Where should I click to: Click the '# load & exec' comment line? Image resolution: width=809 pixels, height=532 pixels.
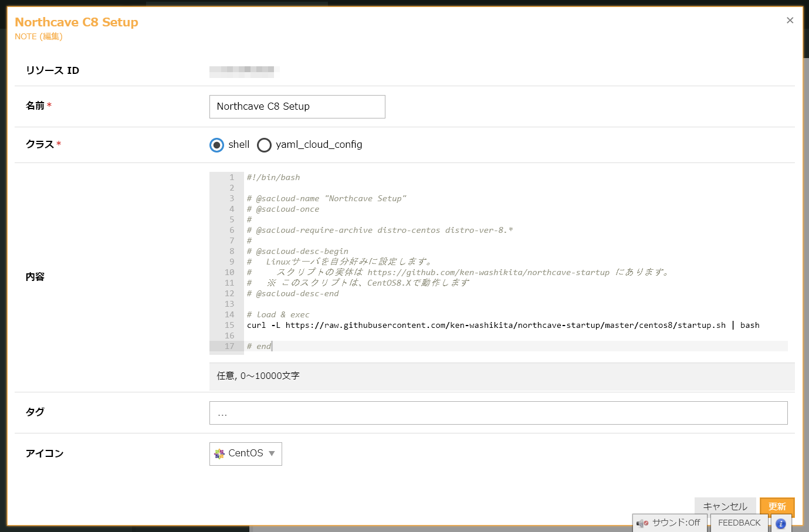tap(278, 314)
